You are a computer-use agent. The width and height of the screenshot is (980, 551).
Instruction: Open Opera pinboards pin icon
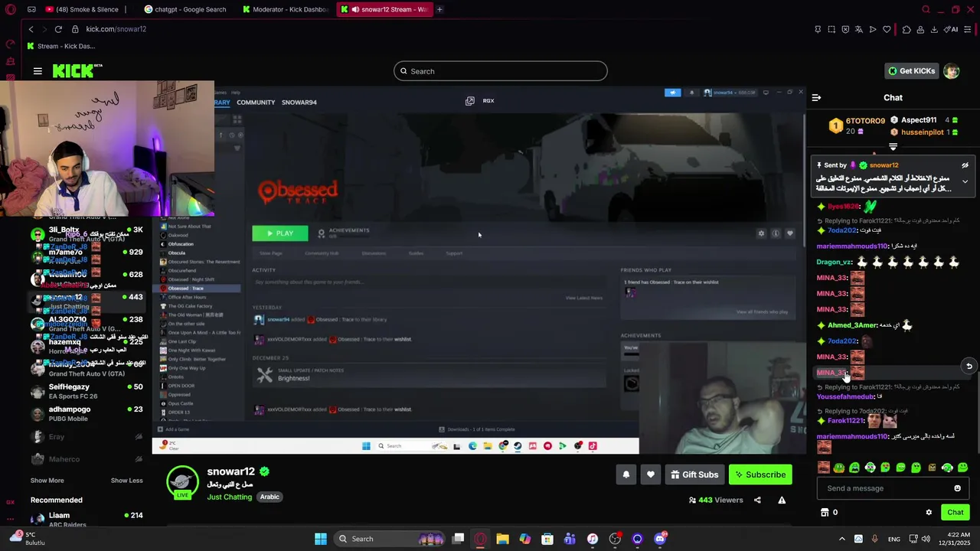pos(818,29)
